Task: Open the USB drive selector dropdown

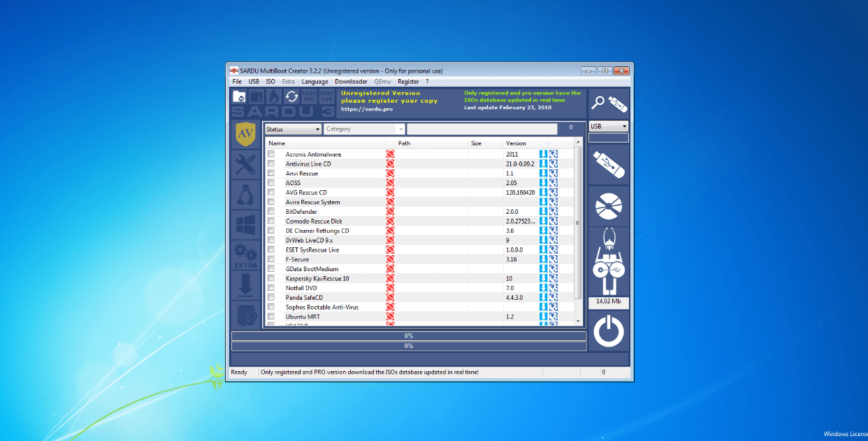Action: [x=609, y=126]
